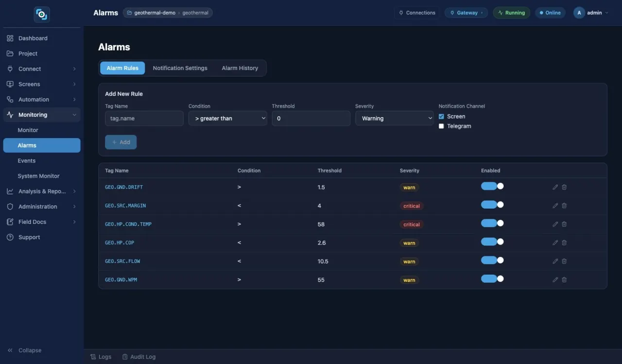The width and height of the screenshot is (622, 364).
Task: Edit the GEO.GND.WPM rule pencil icon
Action: coord(555,279)
